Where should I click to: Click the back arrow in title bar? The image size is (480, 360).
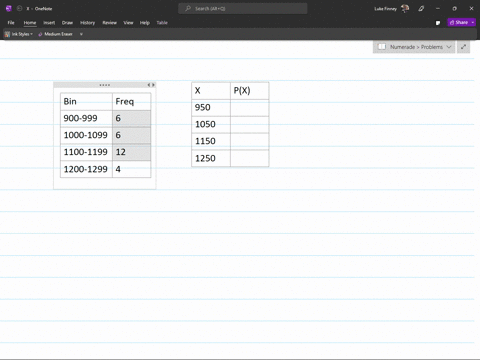point(20,9)
